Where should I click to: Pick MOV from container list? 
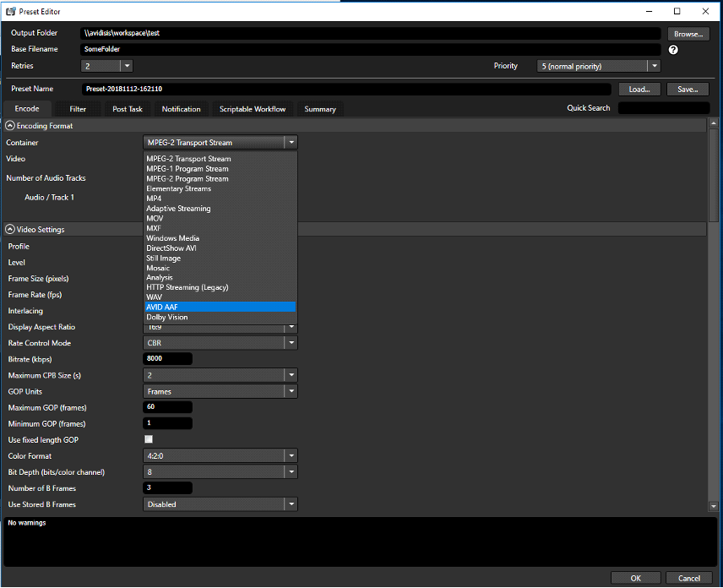click(x=220, y=218)
